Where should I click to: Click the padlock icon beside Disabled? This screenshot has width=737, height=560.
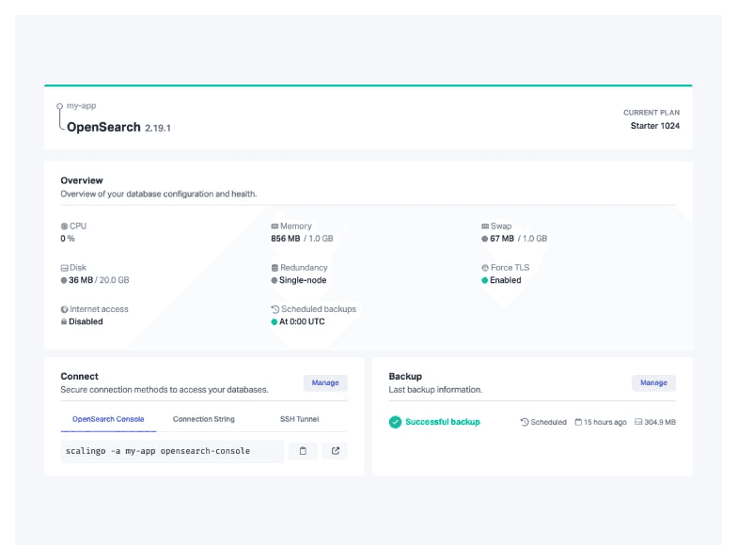tap(64, 321)
